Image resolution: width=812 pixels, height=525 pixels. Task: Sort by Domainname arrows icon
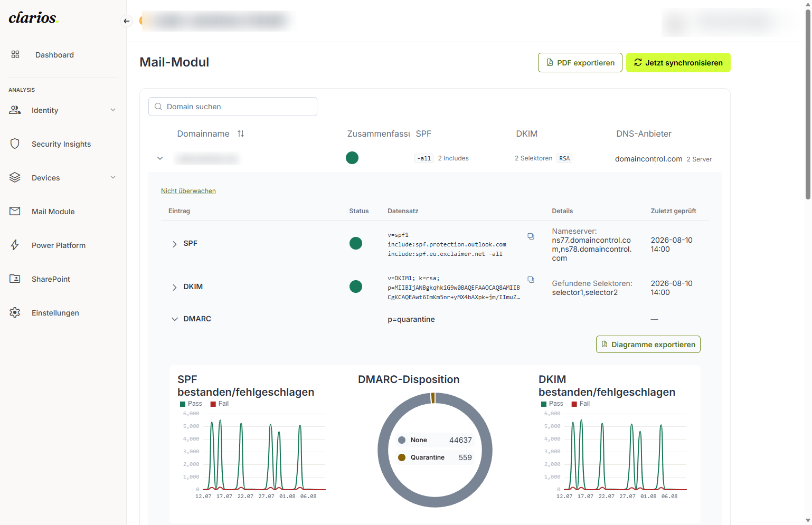[x=241, y=133]
